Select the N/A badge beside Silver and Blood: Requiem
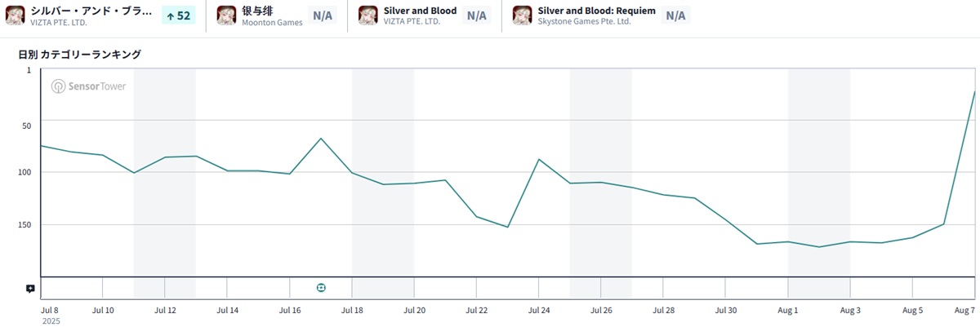This screenshot has height=327, width=980. pyautogui.click(x=675, y=15)
